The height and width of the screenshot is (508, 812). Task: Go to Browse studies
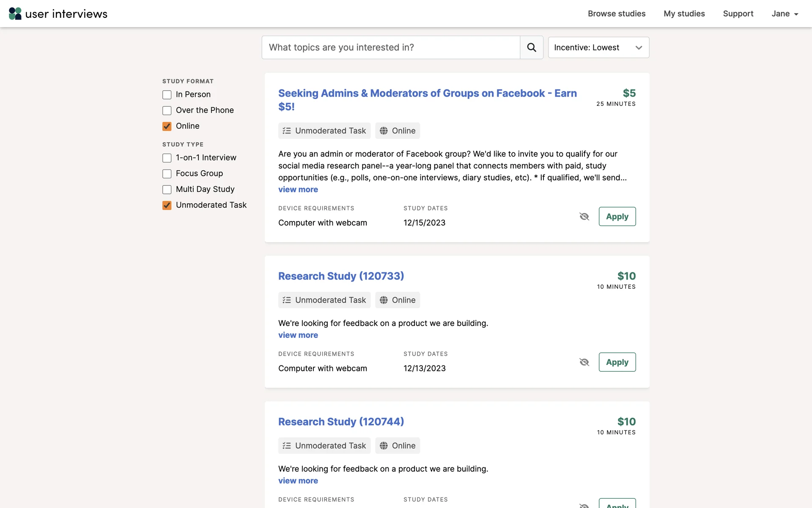click(x=617, y=14)
